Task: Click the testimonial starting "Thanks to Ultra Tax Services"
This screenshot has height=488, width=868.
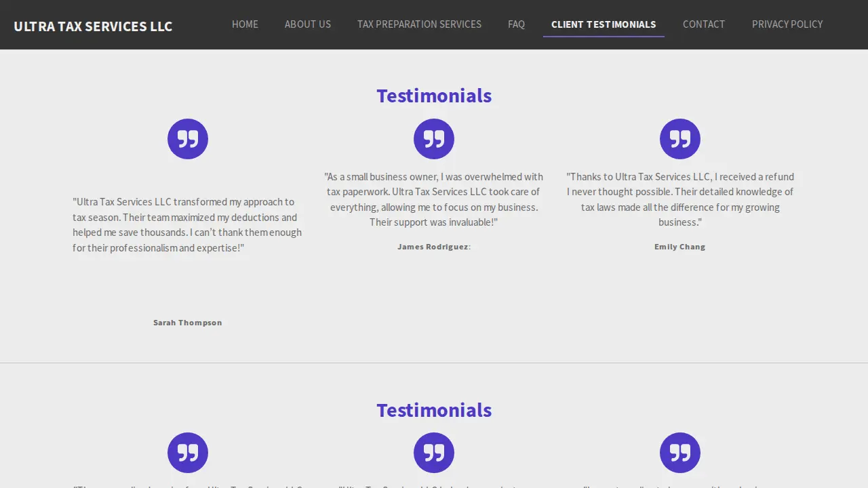Action: pyautogui.click(x=680, y=199)
